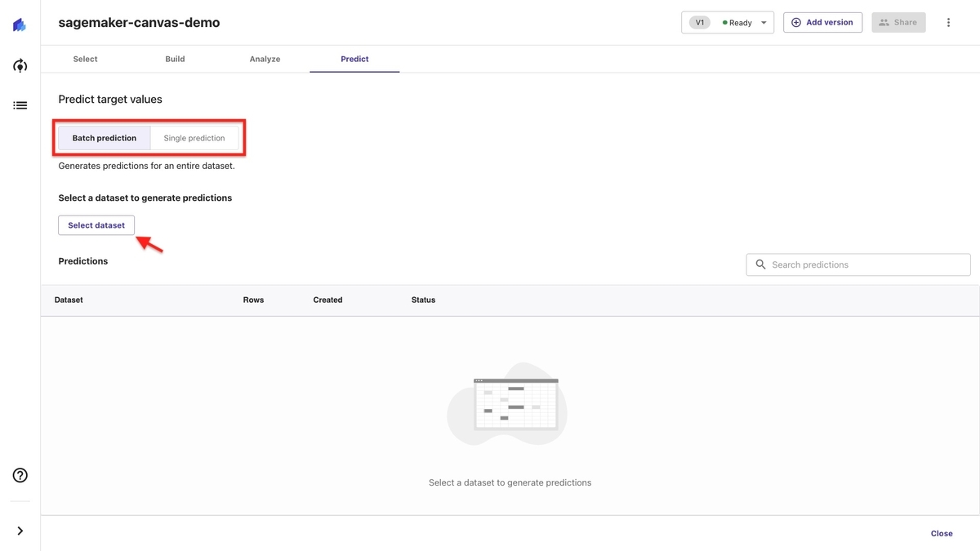Open the datasets list icon in sidebar
980x551 pixels.
pyautogui.click(x=20, y=105)
